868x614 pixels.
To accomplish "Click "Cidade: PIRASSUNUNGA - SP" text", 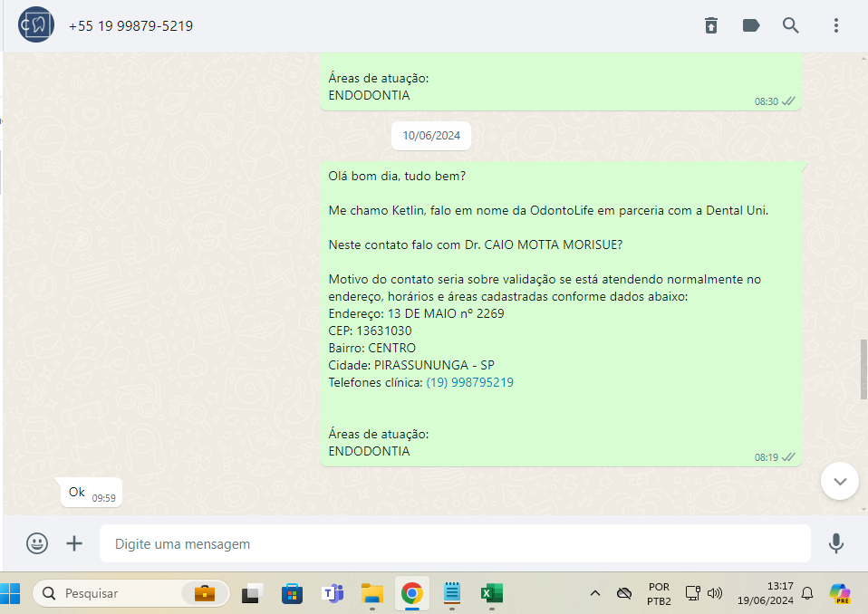I will coord(411,365).
